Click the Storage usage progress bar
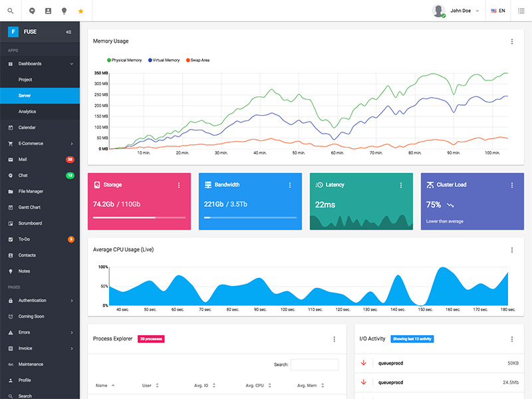 (139, 217)
